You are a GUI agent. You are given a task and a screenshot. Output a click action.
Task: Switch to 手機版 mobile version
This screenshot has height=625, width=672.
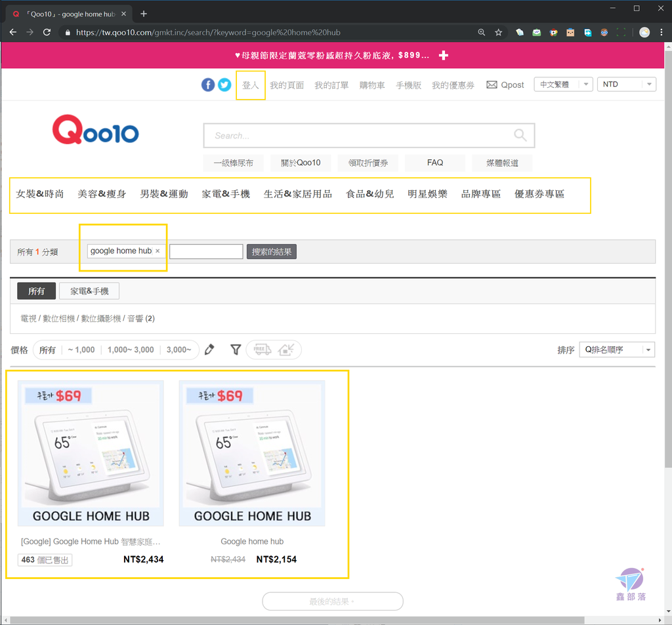(408, 85)
